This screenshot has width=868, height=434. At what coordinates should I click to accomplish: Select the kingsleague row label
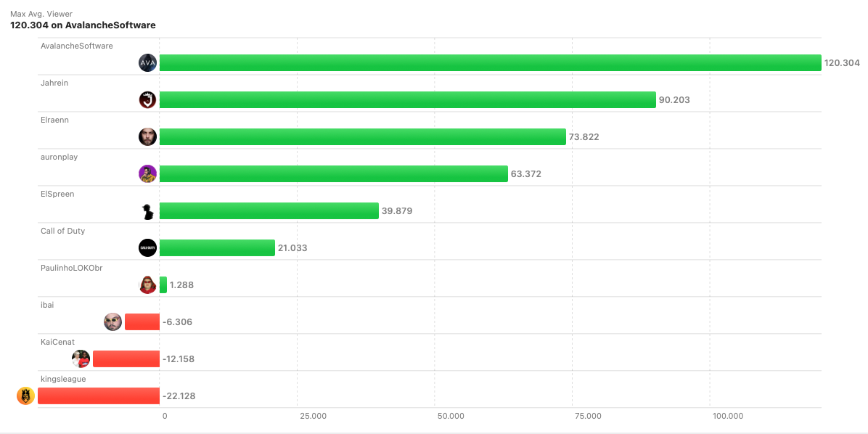[x=63, y=378]
